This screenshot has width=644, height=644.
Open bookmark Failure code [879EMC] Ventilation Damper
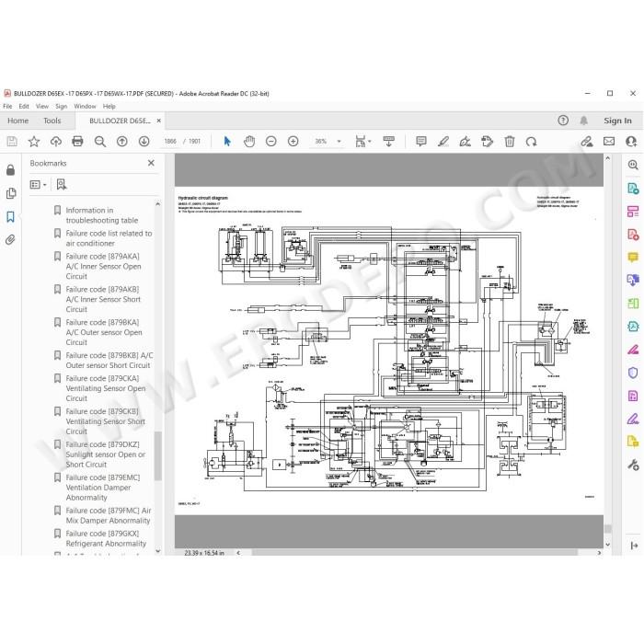tap(103, 488)
